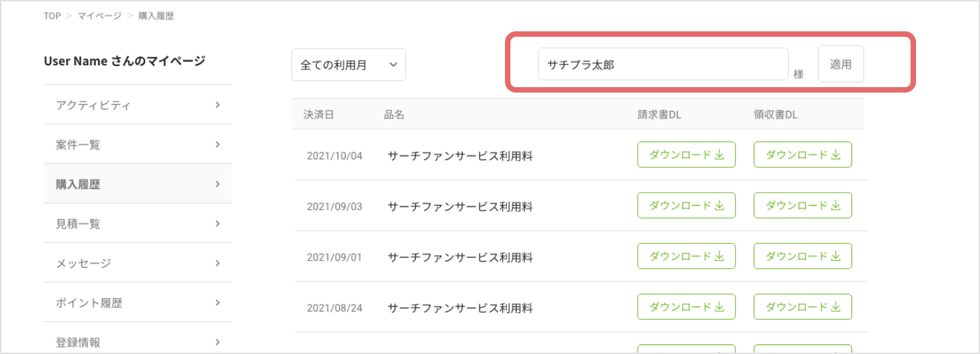Open アクティビティ in the sidebar menu

tap(137, 105)
